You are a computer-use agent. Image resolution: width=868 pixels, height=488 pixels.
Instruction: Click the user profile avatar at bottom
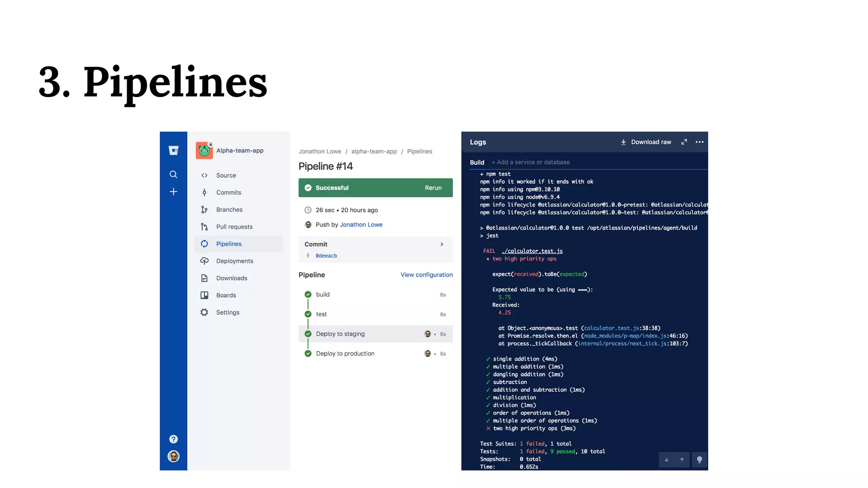pos(173,456)
